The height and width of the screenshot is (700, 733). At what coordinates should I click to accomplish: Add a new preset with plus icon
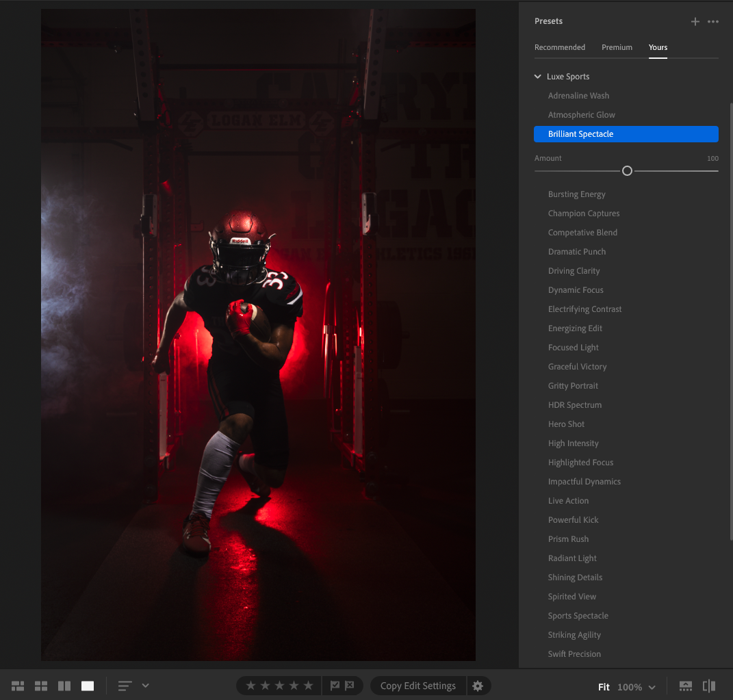point(695,22)
